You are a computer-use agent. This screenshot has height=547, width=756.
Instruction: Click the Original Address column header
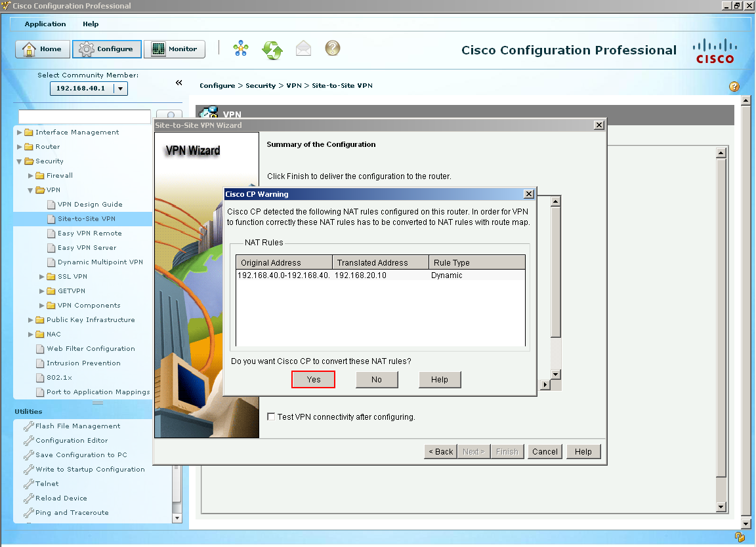point(284,262)
